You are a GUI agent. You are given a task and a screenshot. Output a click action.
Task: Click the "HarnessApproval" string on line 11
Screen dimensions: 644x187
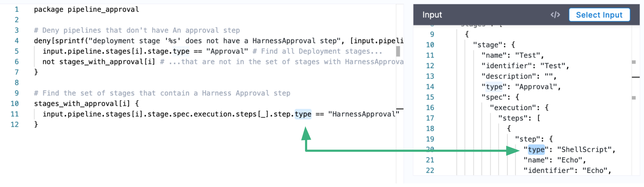363,114
